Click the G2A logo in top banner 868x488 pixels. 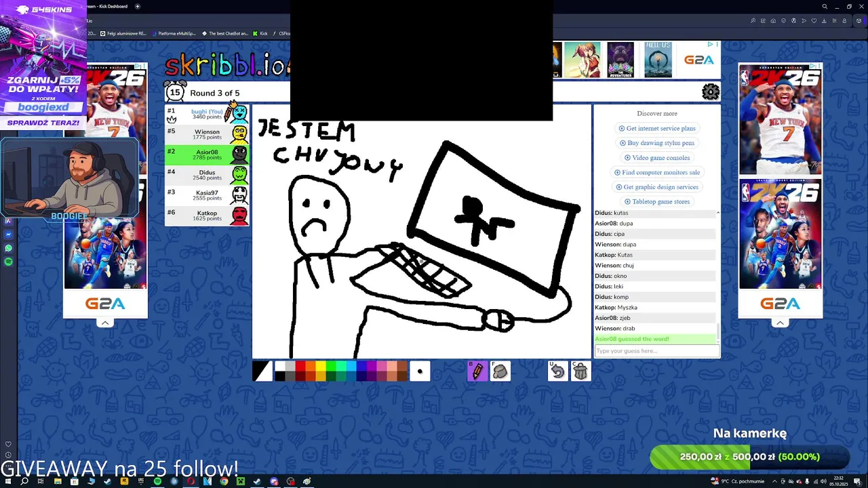tap(698, 60)
